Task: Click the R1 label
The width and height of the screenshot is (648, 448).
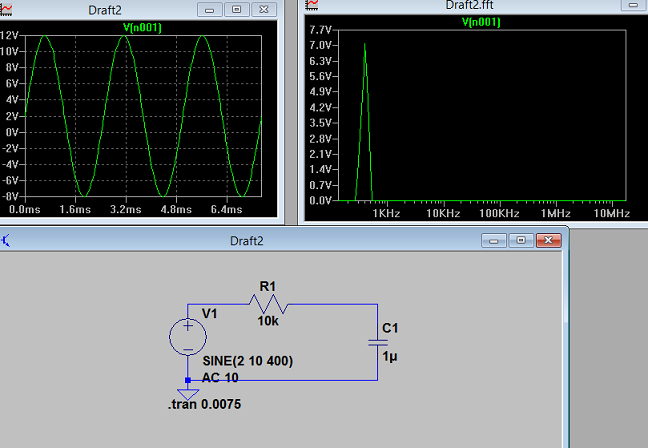Action: 267,286
